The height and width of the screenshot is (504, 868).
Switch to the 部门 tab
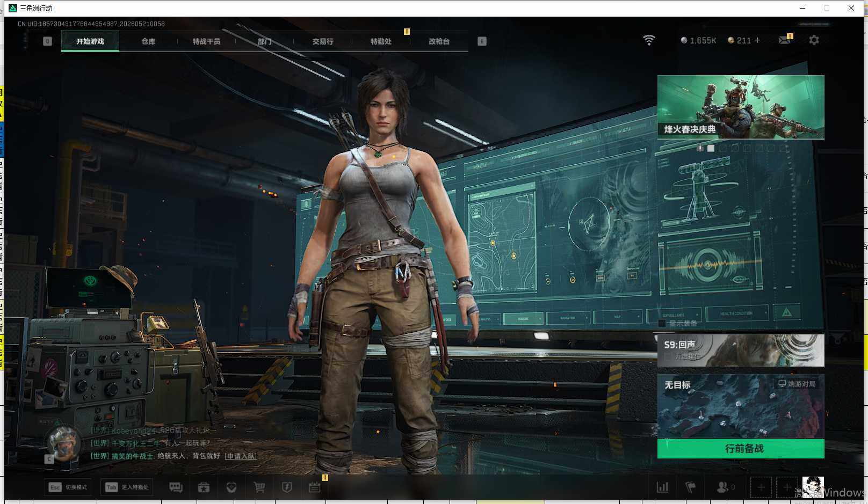(x=264, y=41)
